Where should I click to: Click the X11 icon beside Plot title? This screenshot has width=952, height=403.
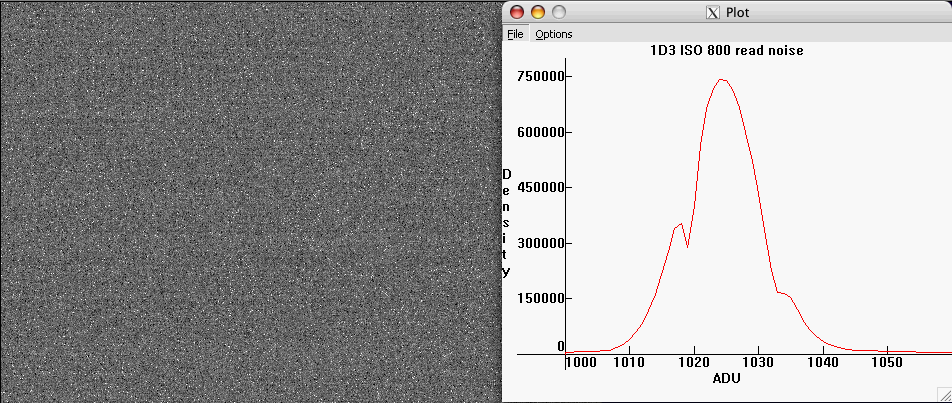coord(713,12)
